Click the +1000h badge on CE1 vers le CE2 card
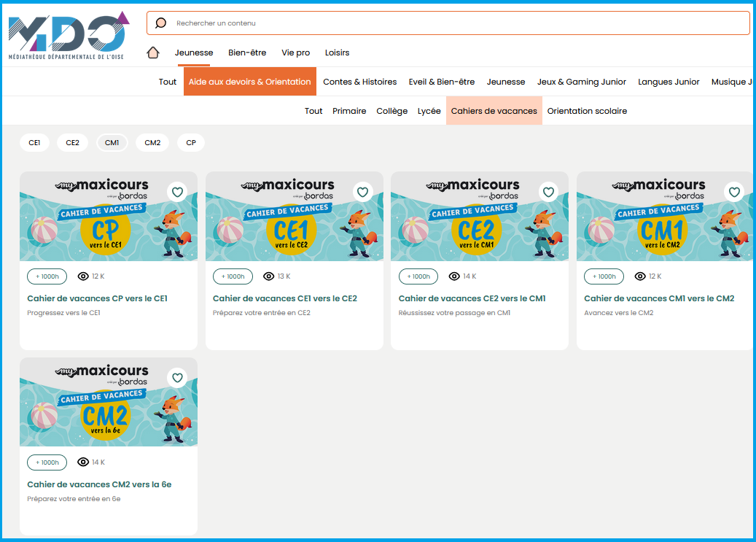This screenshot has width=756, height=542. click(x=233, y=276)
